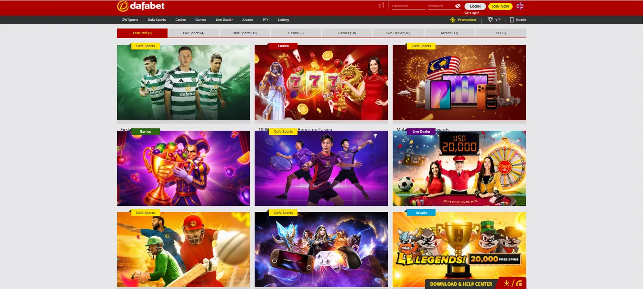
Task: Select the Games (10) tab
Action: [347, 33]
